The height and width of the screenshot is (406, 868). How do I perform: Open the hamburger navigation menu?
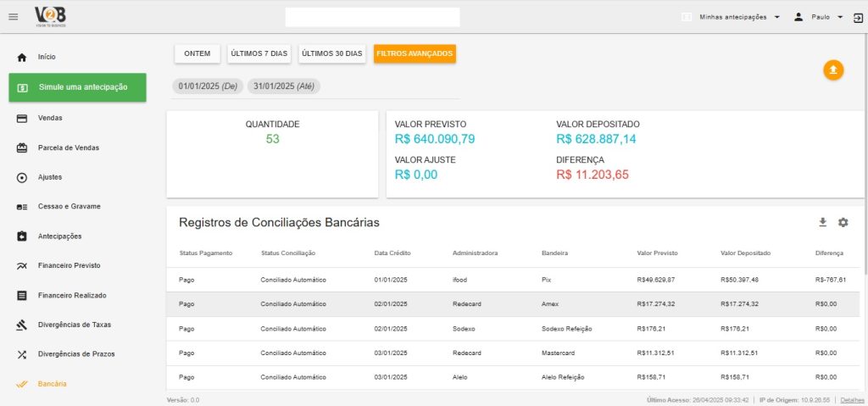pos(13,17)
